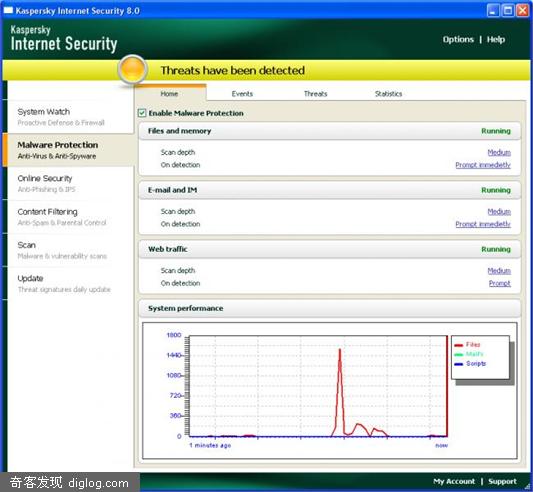Screen dimensions: 533x492
Task: Click the blue Scripts legend swatch
Action: point(459,364)
